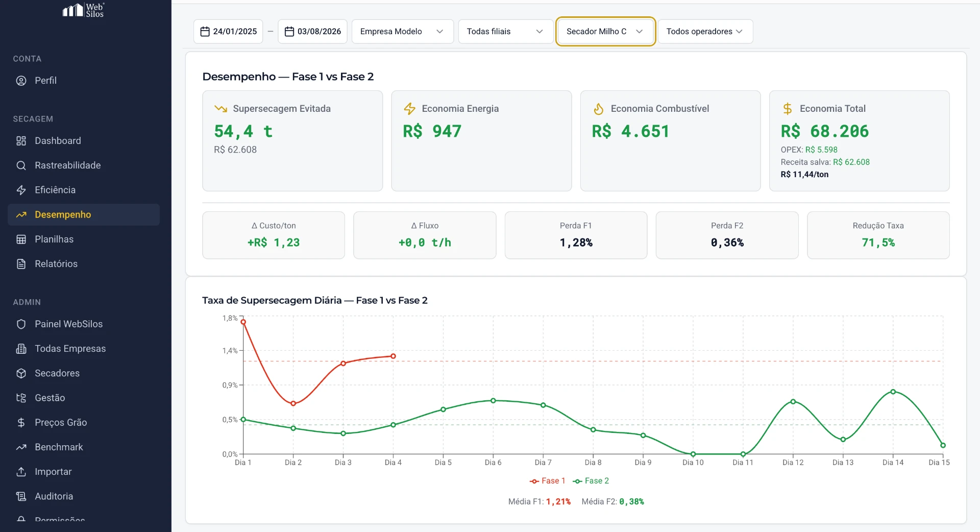Click the Eficiência lightning icon
This screenshot has width=980, height=532.
[21, 190]
